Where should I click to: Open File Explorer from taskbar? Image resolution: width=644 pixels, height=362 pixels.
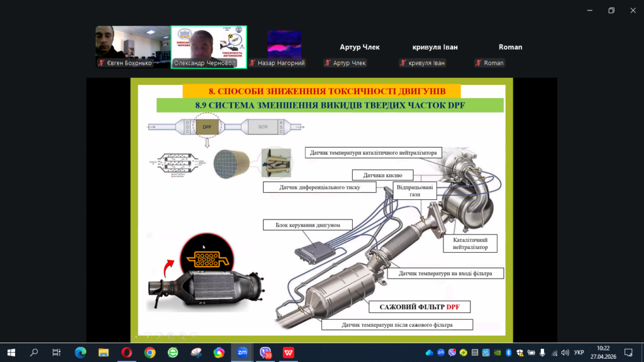(x=104, y=353)
